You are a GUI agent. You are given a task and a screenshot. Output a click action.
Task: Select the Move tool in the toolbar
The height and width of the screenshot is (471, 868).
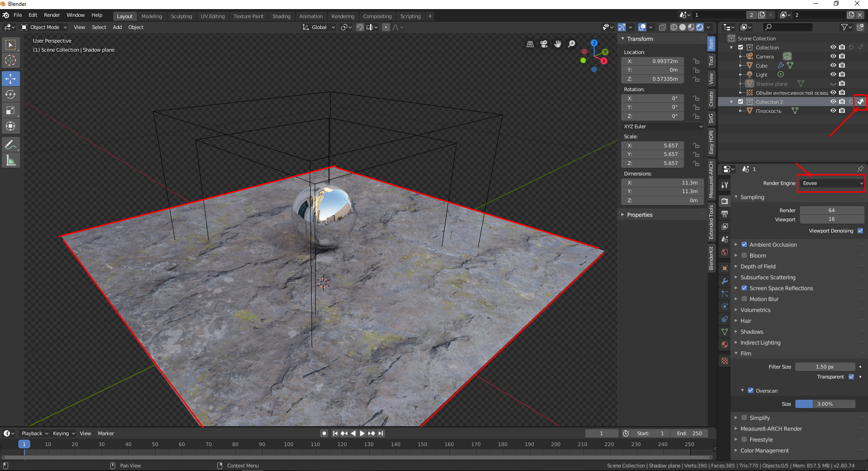[x=10, y=78]
